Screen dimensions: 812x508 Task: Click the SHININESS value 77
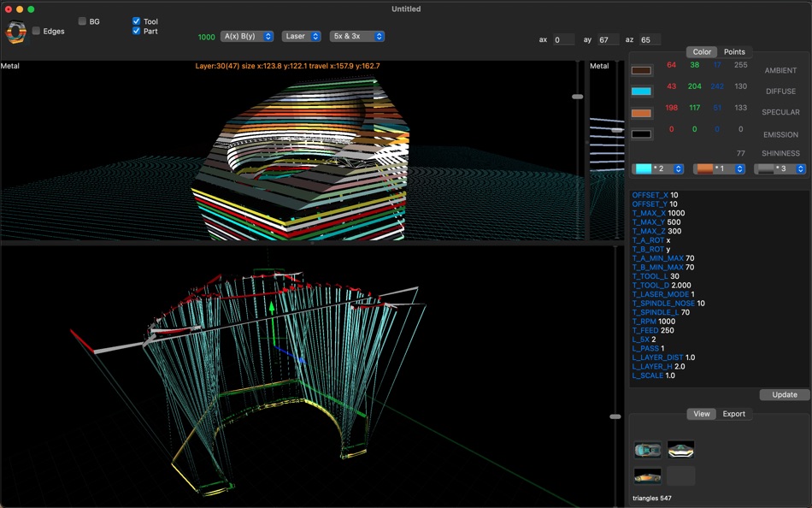click(x=740, y=153)
